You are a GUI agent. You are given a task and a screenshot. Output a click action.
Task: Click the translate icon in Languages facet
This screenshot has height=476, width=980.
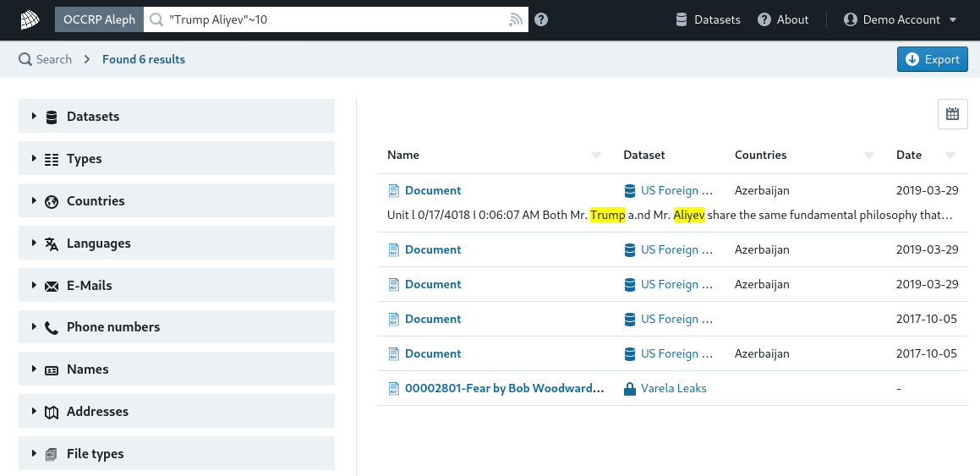coord(52,243)
